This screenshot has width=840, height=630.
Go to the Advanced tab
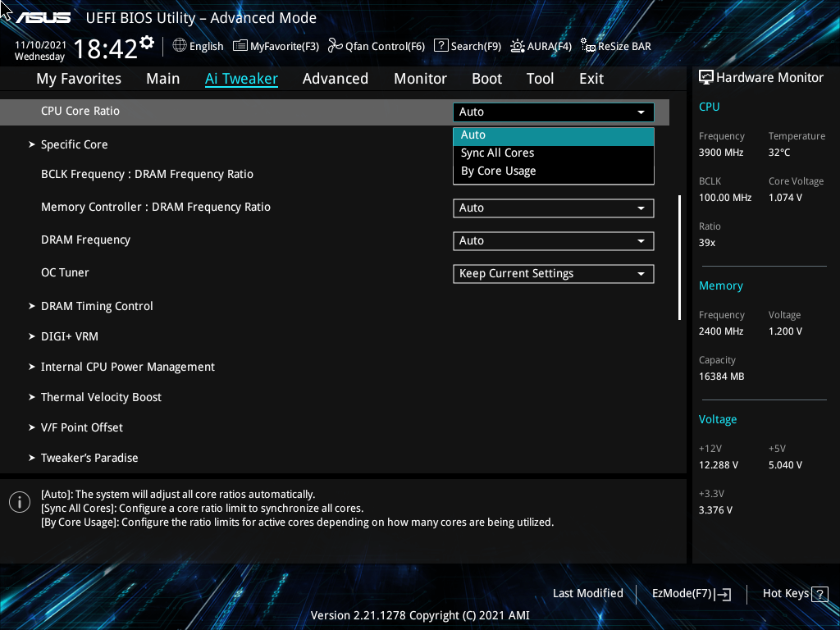tap(336, 79)
